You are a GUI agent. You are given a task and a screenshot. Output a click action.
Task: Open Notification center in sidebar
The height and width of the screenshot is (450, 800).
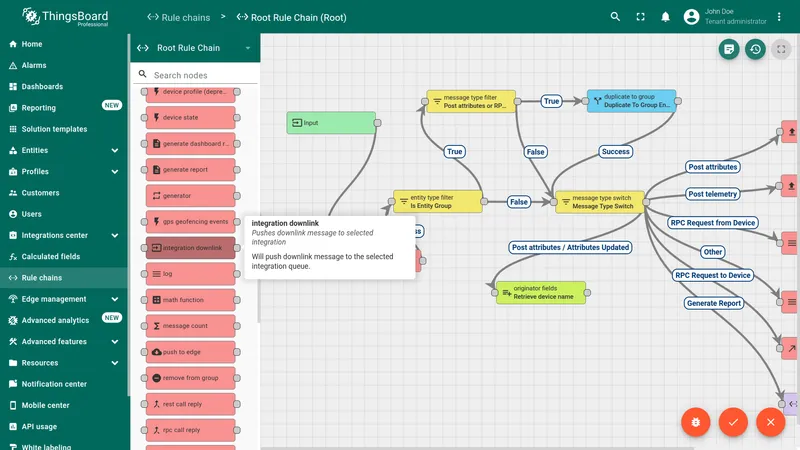(64, 384)
